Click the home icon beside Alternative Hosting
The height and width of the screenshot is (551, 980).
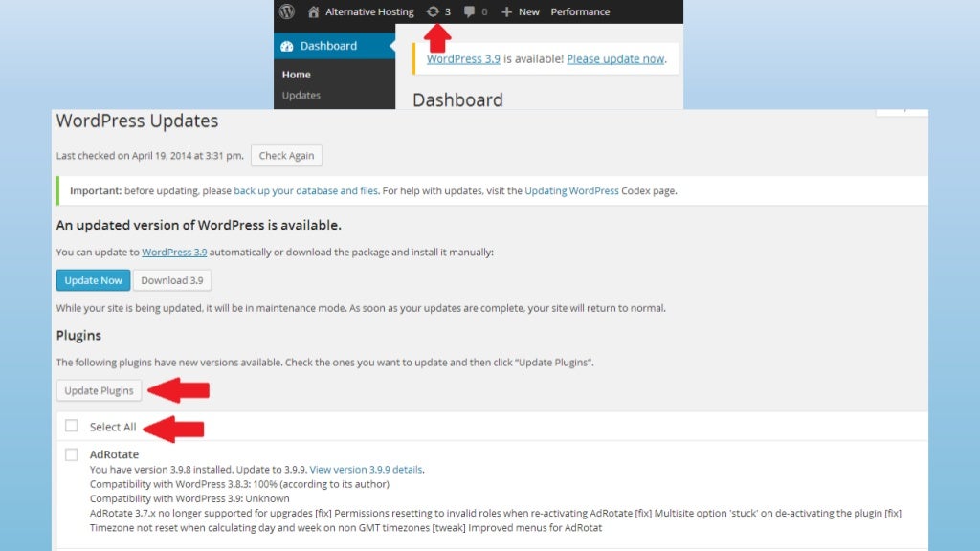pos(314,11)
